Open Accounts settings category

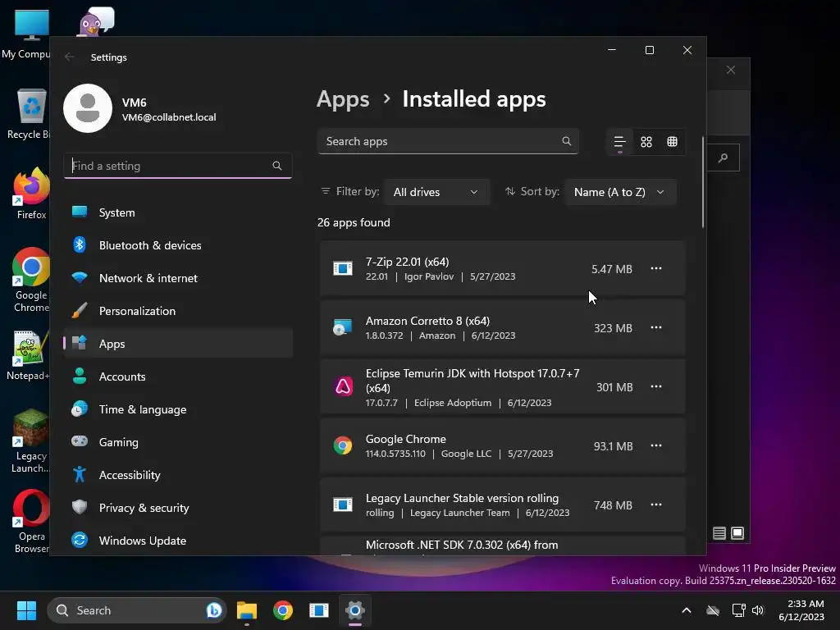click(x=178, y=377)
